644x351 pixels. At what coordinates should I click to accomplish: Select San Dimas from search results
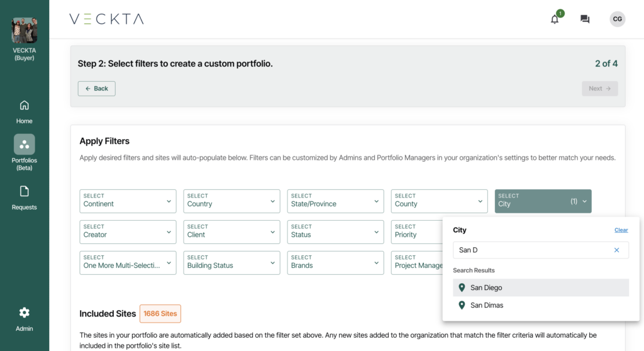(540, 305)
